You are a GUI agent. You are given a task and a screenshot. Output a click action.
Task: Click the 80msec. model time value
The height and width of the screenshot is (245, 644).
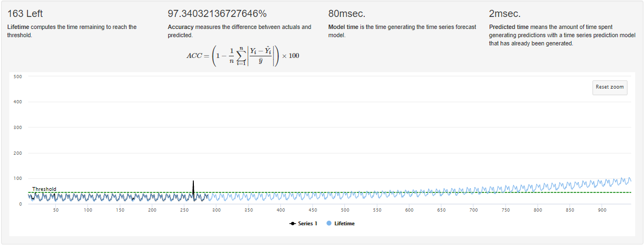pos(347,14)
